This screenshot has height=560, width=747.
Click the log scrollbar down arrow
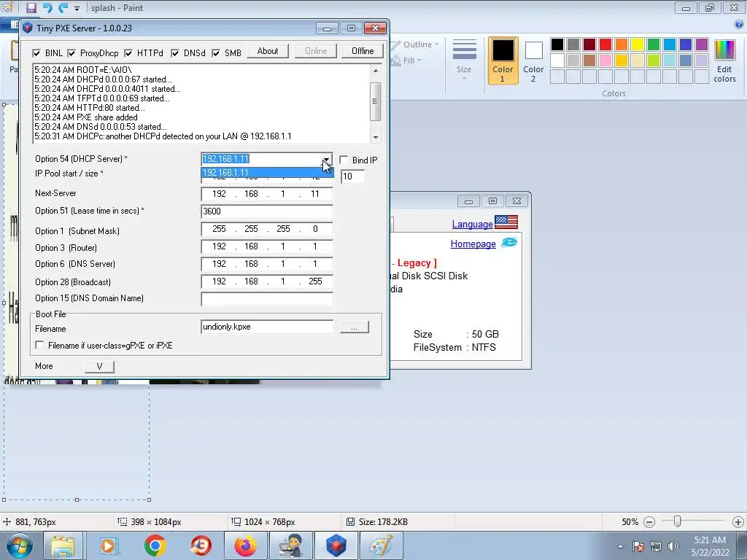(x=376, y=137)
